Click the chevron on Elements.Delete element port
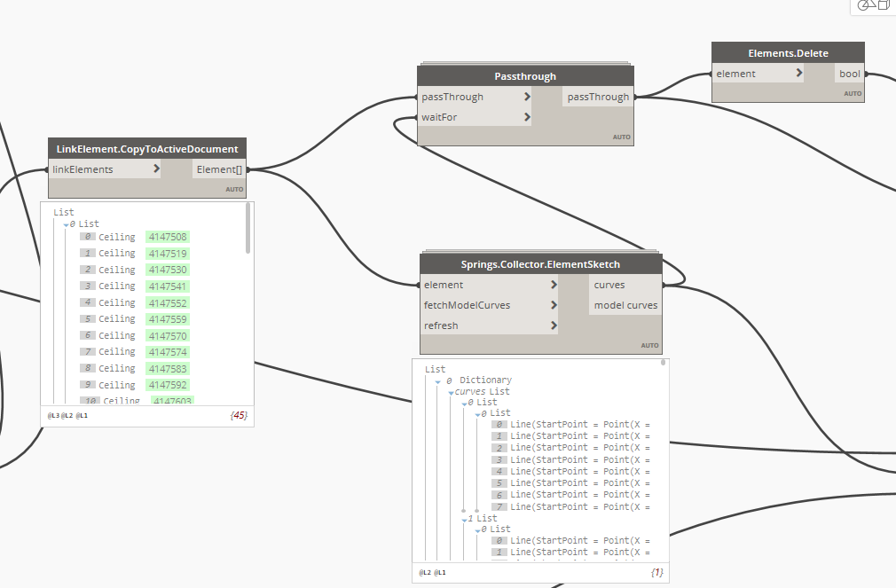Viewport: 896px width, 588px height. click(x=799, y=74)
